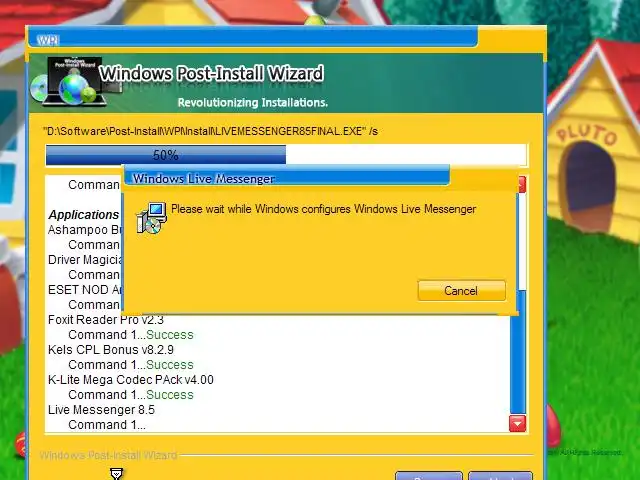Cancel the Windows Live Messenger configuration
The height and width of the screenshot is (480, 640).
461,291
